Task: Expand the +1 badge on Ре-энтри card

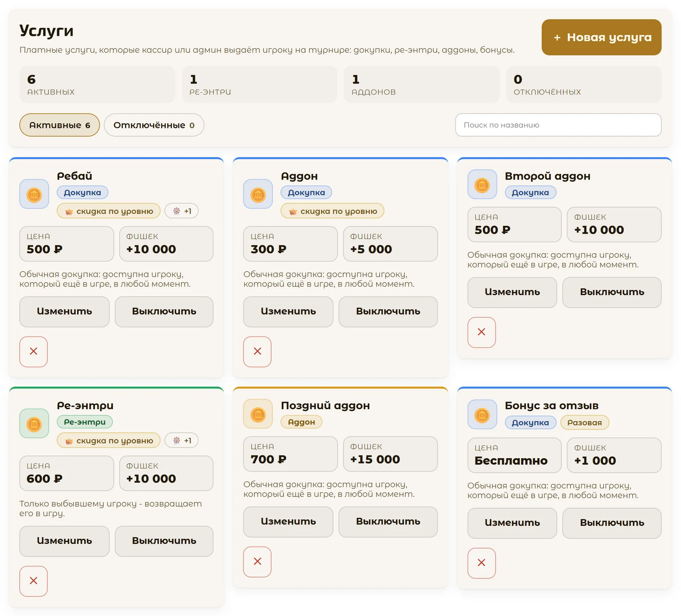Action: [x=182, y=440]
